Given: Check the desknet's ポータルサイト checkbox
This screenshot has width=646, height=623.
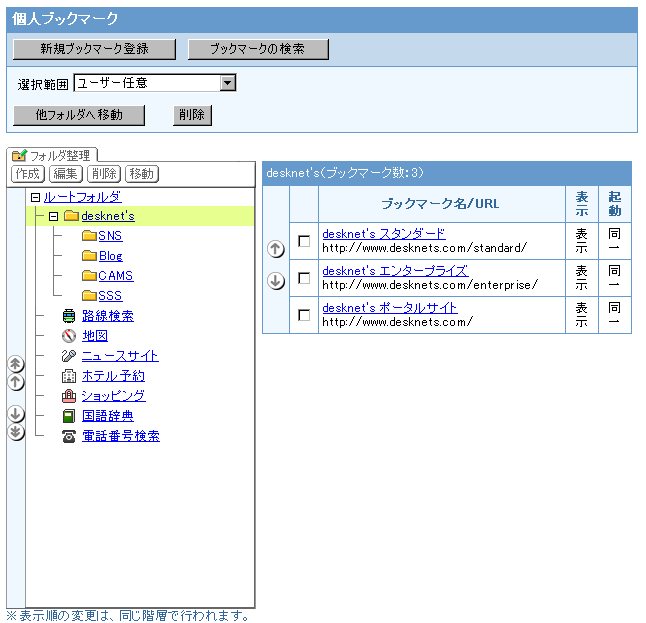Looking at the screenshot, I should pyautogui.click(x=304, y=315).
